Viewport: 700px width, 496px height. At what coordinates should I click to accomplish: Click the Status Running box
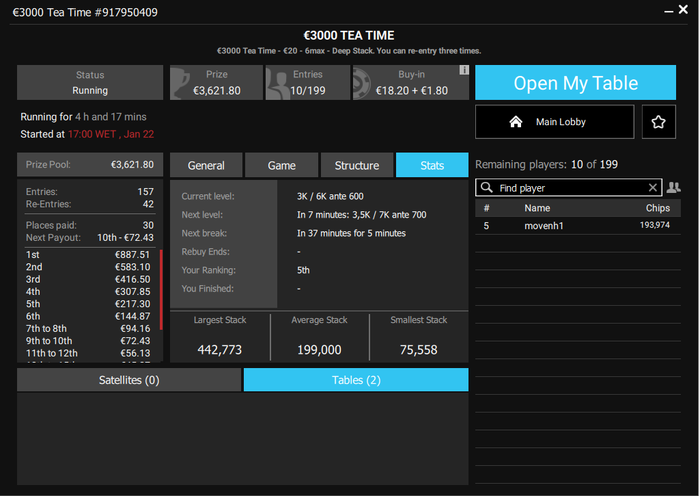[x=90, y=83]
